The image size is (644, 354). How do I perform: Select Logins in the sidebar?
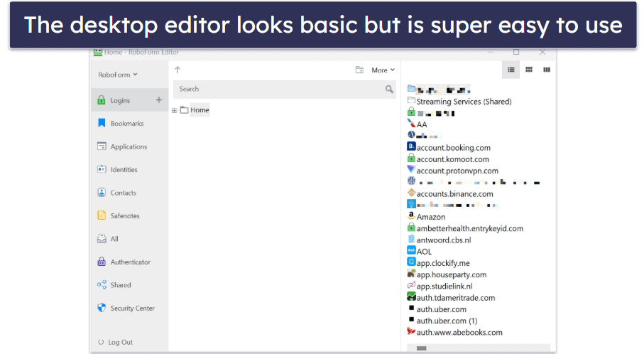tap(130, 100)
